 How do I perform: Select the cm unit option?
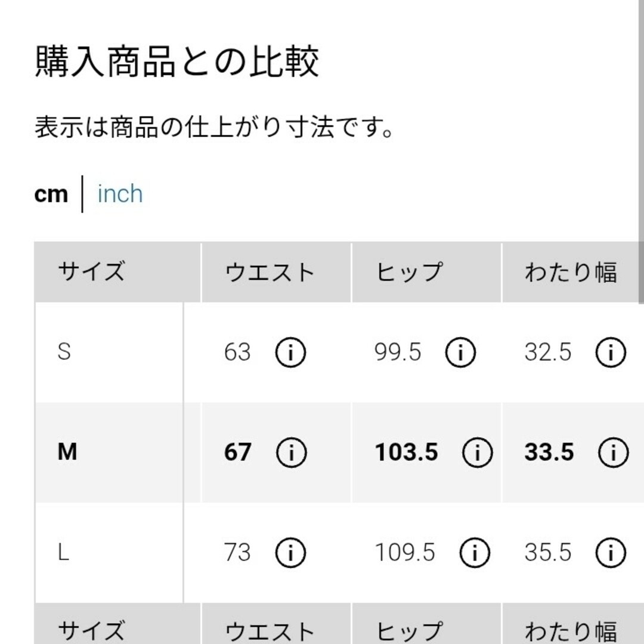[51, 194]
